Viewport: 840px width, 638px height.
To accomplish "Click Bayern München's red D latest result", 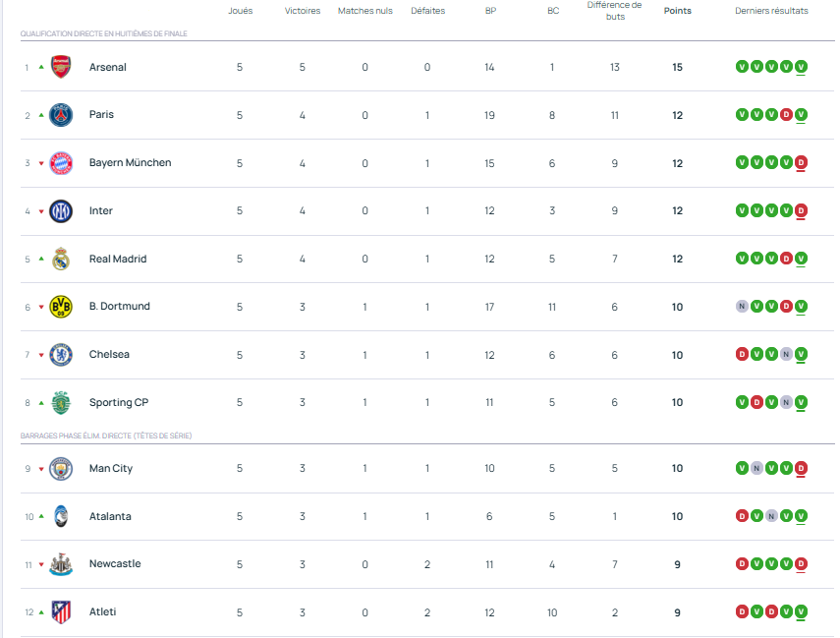I will click(801, 163).
